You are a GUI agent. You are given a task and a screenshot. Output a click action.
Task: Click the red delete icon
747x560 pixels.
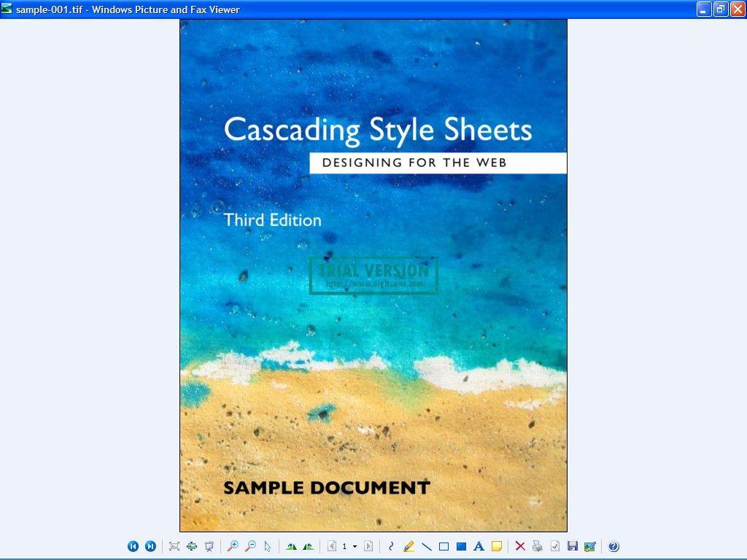click(x=520, y=546)
